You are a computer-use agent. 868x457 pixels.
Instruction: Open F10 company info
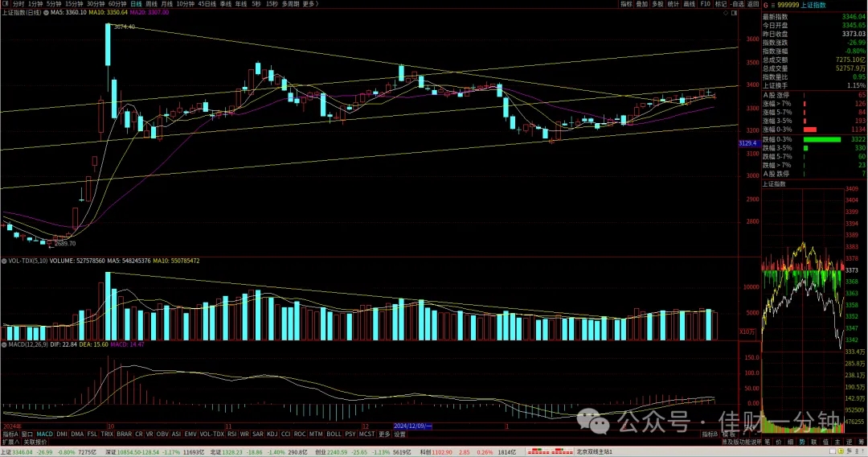coord(705,4)
